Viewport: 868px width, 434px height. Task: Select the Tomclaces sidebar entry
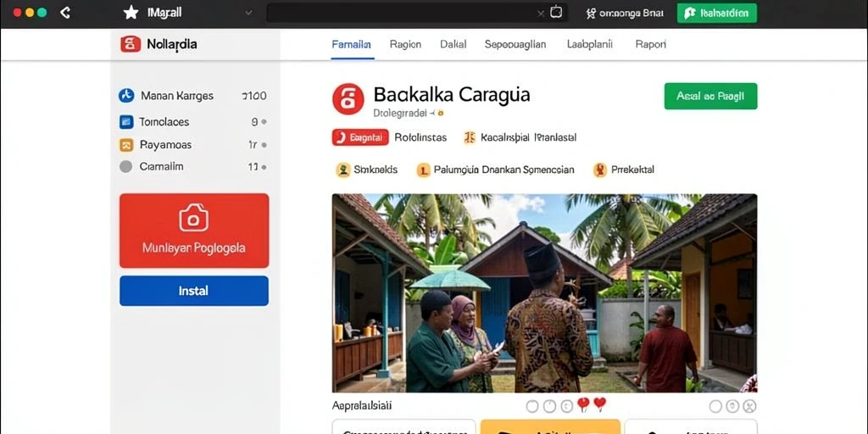click(192, 122)
